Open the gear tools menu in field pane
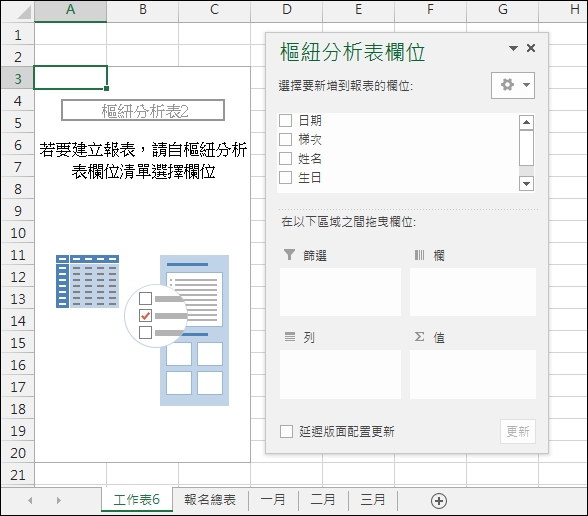This screenshot has width=588, height=516. [x=513, y=86]
